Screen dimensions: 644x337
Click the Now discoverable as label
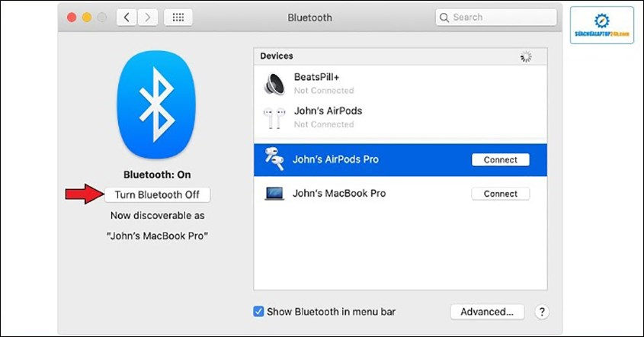157,215
